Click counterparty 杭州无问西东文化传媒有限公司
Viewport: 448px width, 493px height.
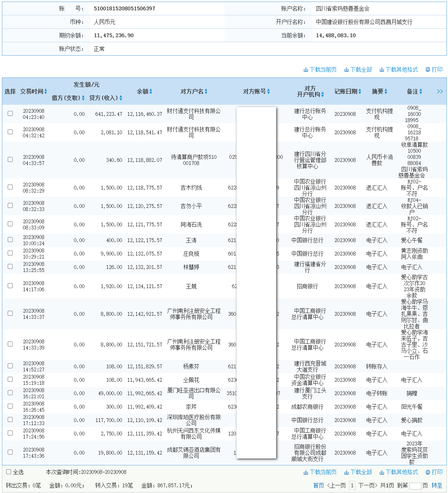click(194, 434)
